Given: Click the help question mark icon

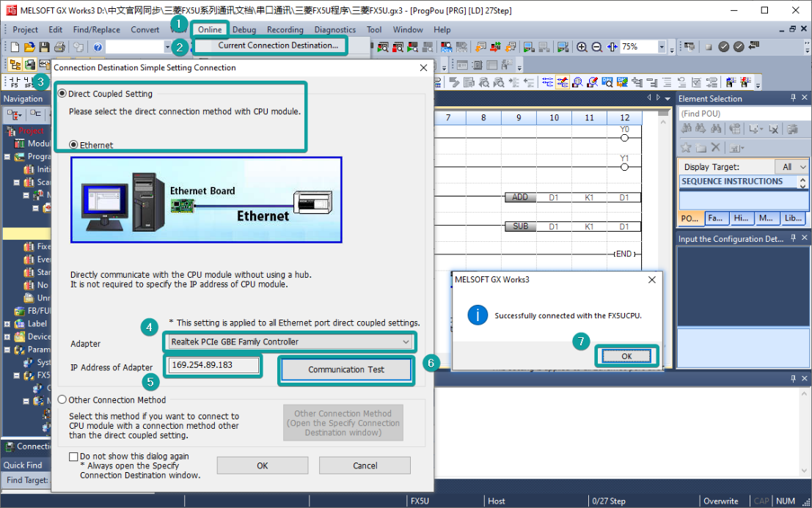Looking at the screenshot, I should click(x=97, y=47).
